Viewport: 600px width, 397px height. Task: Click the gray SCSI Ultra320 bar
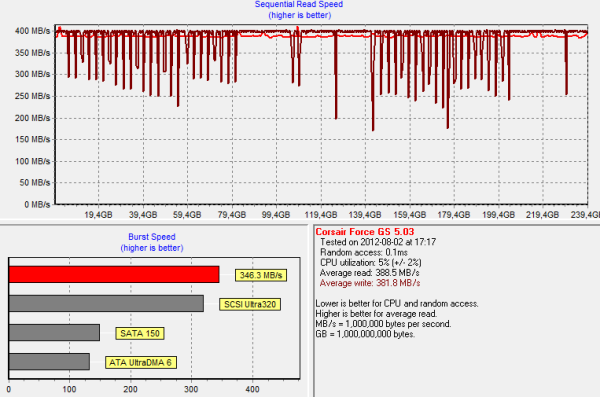click(106, 304)
